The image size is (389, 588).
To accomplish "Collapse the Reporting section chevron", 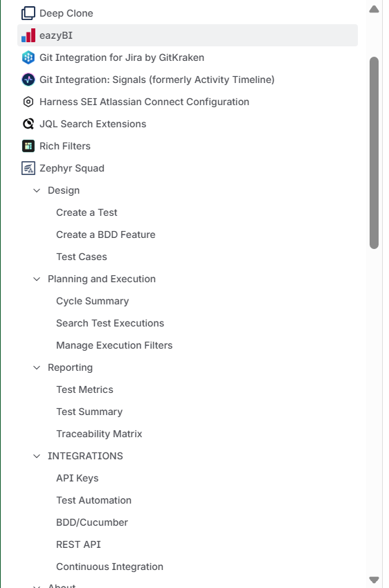I will click(37, 367).
